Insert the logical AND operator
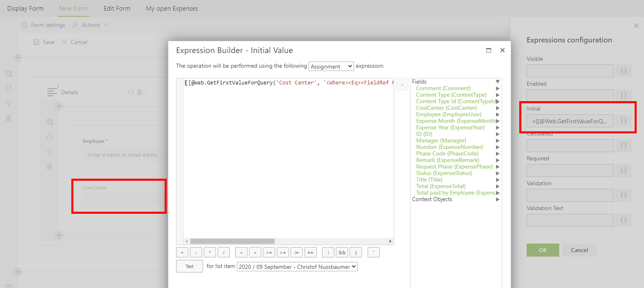This screenshot has height=288, width=644. point(342,253)
